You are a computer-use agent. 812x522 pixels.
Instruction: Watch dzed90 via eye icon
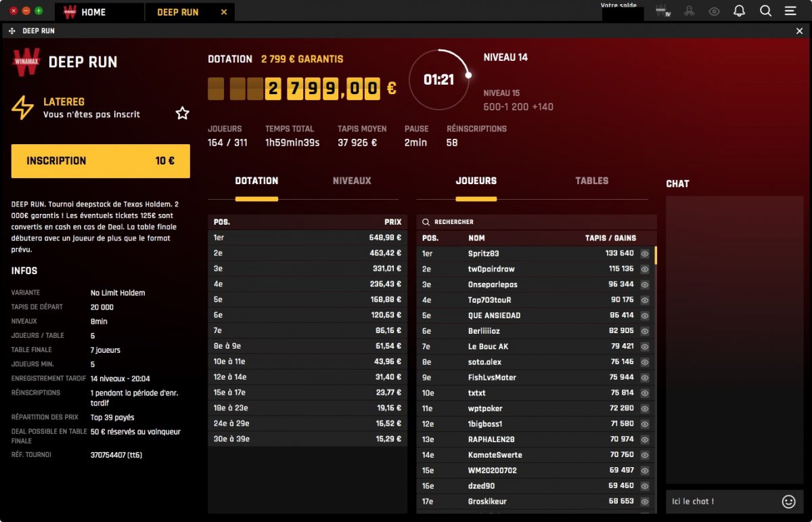click(x=645, y=486)
